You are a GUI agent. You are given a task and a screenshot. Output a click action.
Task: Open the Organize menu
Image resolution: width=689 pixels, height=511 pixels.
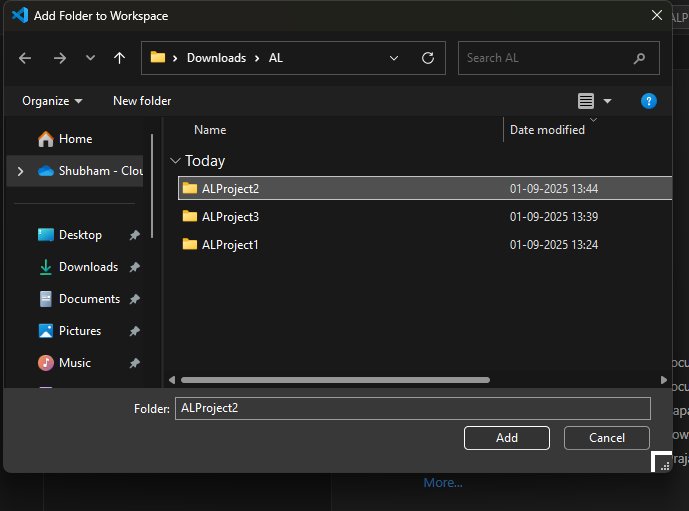(52, 101)
